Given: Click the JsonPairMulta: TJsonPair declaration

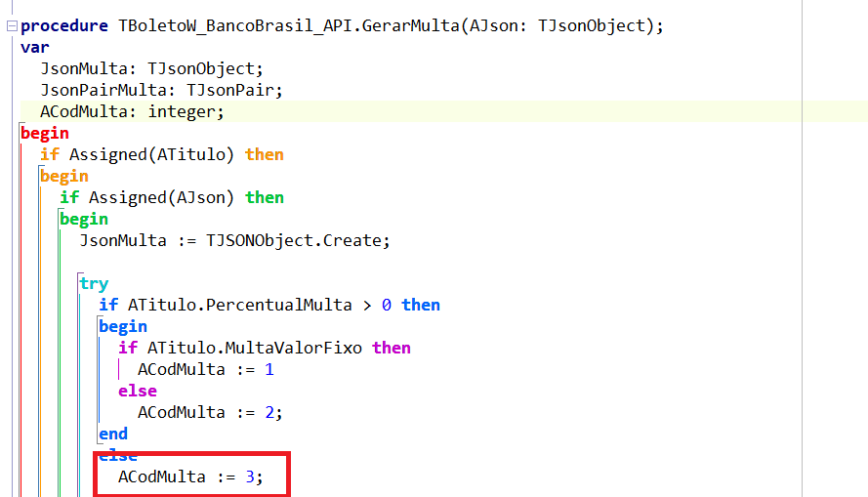Looking at the screenshot, I should click(162, 90).
